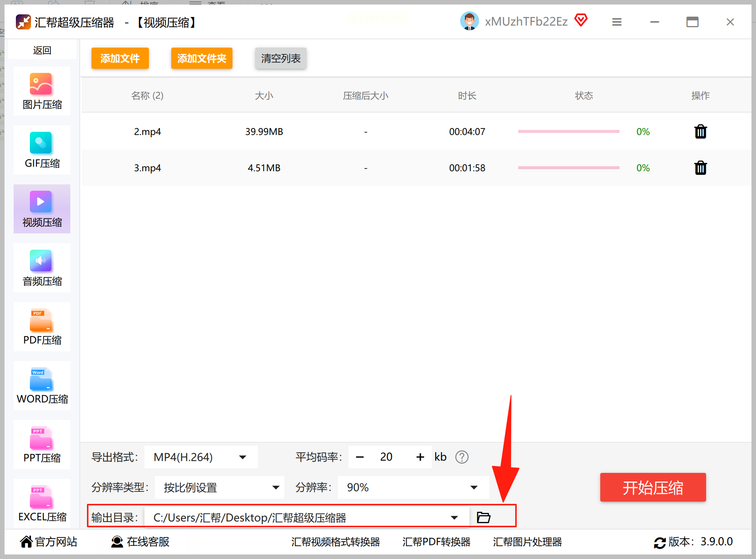The height and width of the screenshot is (559, 756).
Task: Click the 添加文件 add file button
Action: coord(120,59)
